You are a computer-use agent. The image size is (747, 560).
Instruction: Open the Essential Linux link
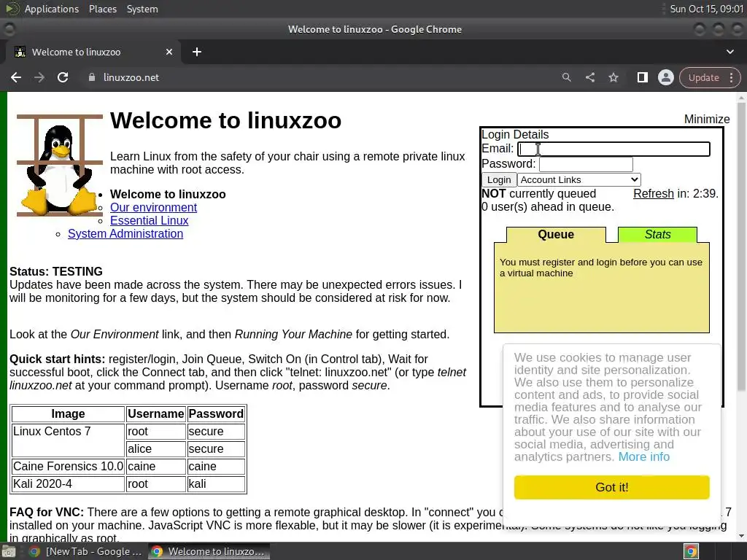pos(149,220)
